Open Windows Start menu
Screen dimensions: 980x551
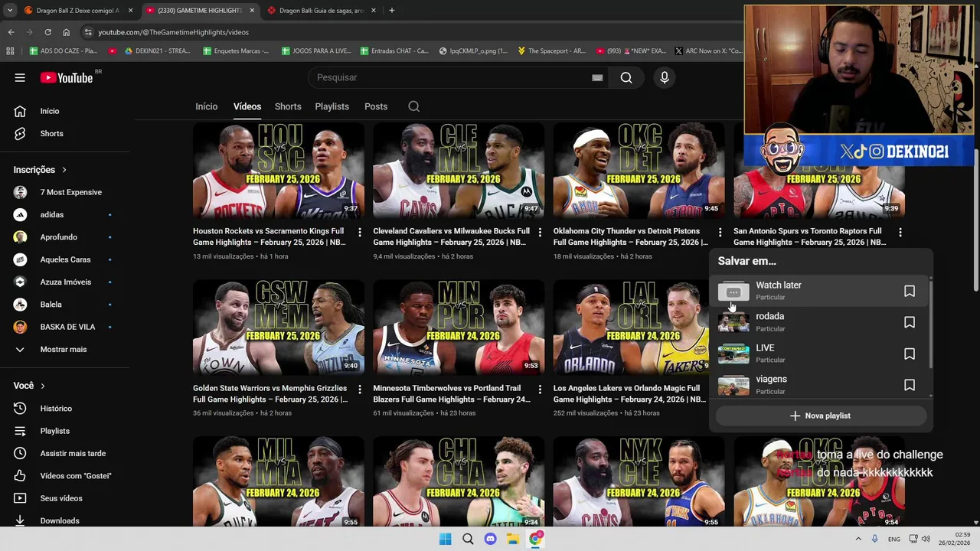tap(445, 540)
